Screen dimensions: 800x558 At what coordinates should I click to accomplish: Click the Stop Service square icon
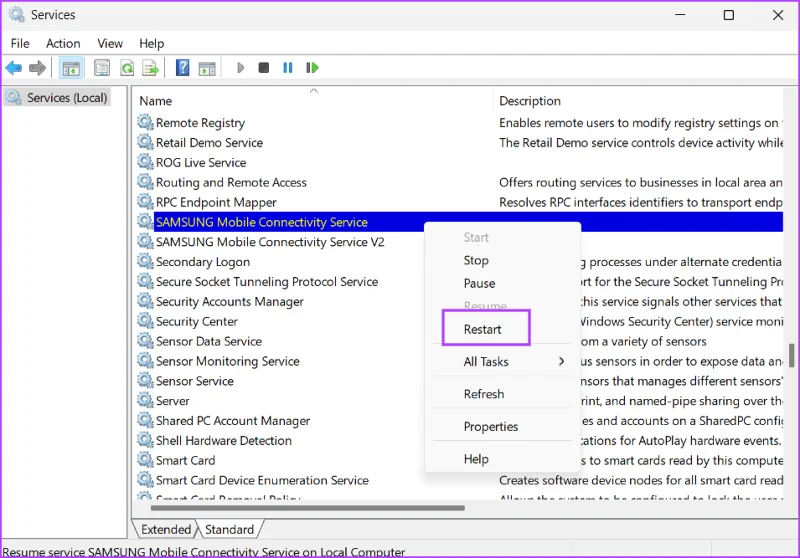pyautogui.click(x=264, y=68)
